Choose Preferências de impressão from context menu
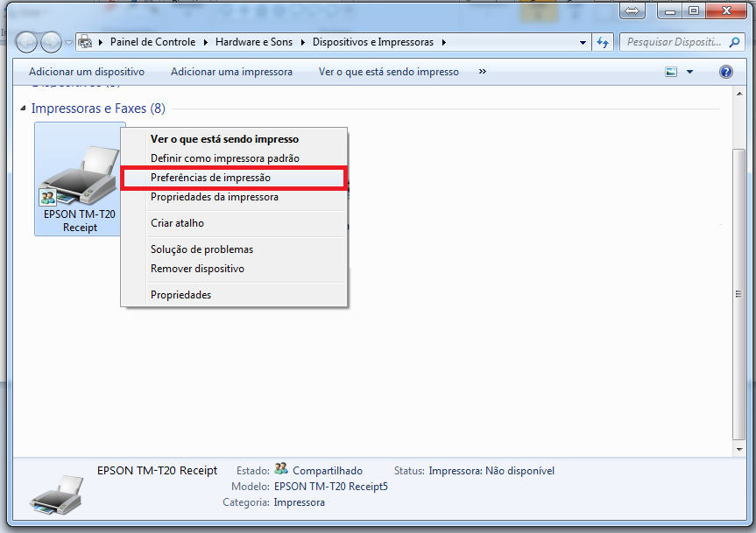756x533 pixels. pos(210,178)
